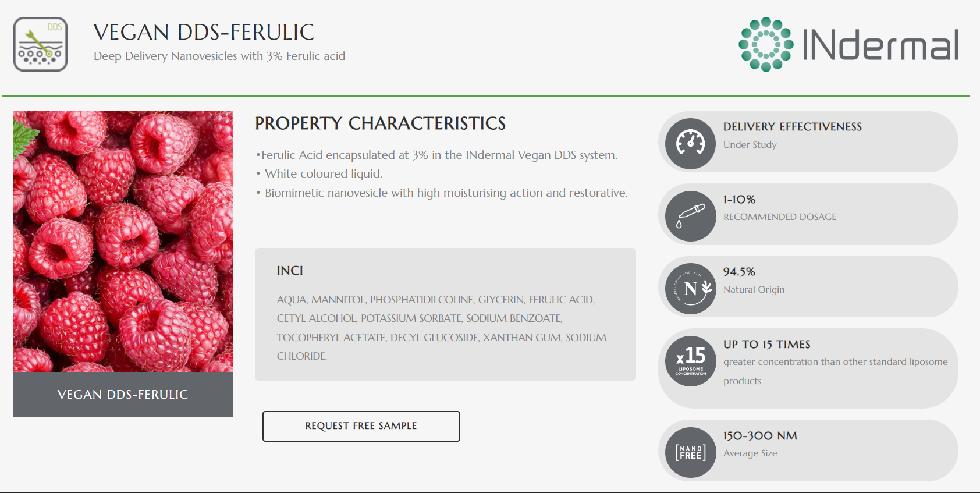Click the 94.5% natural origin value
This screenshot has width=980, height=493.
[x=739, y=272]
